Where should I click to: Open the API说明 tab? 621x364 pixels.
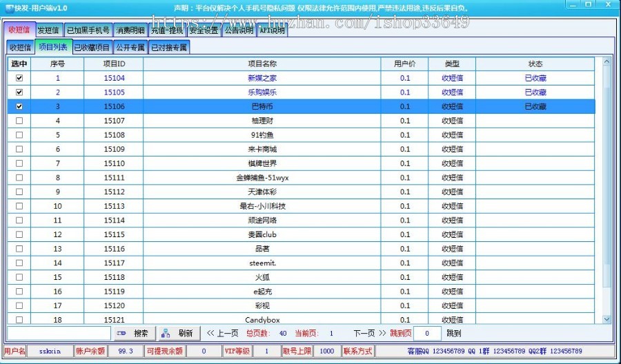pyautogui.click(x=273, y=30)
